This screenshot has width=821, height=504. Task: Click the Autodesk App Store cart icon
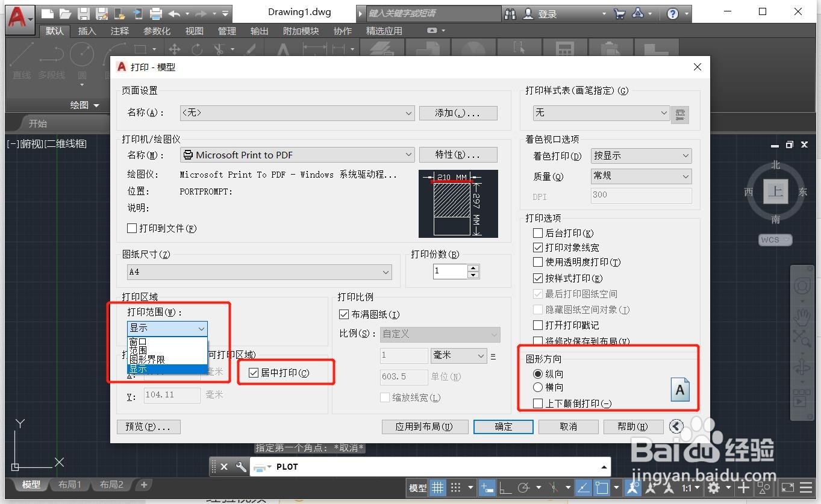pos(619,13)
